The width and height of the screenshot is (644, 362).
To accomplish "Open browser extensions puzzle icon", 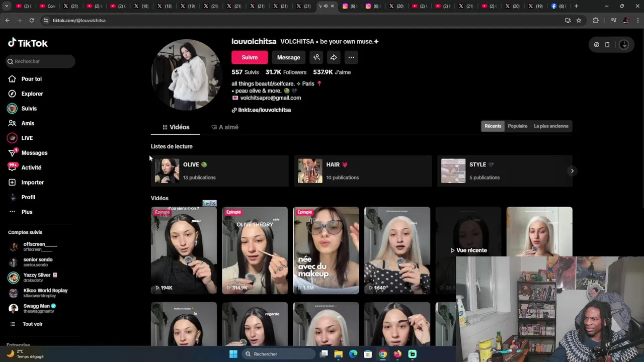I will [596, 20].
